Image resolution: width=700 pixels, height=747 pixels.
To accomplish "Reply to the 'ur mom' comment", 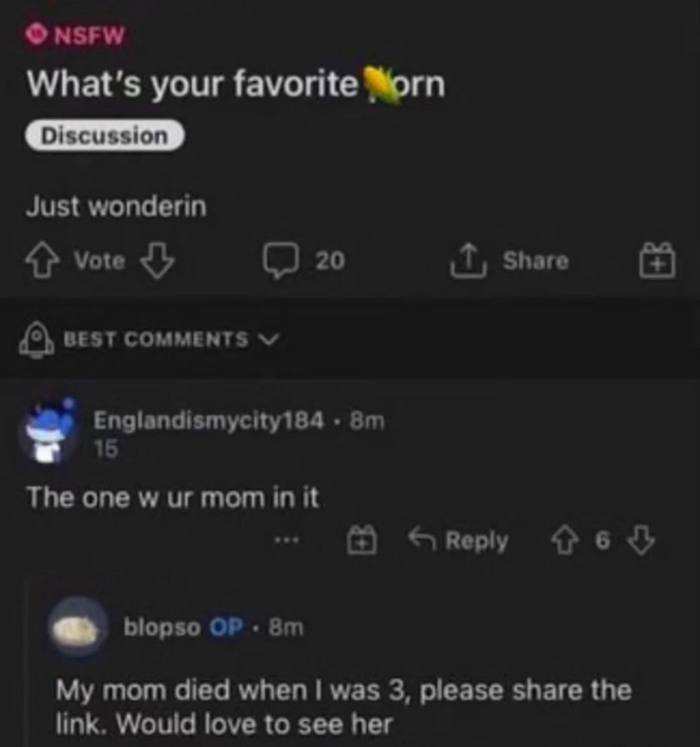I will [458, 540].
